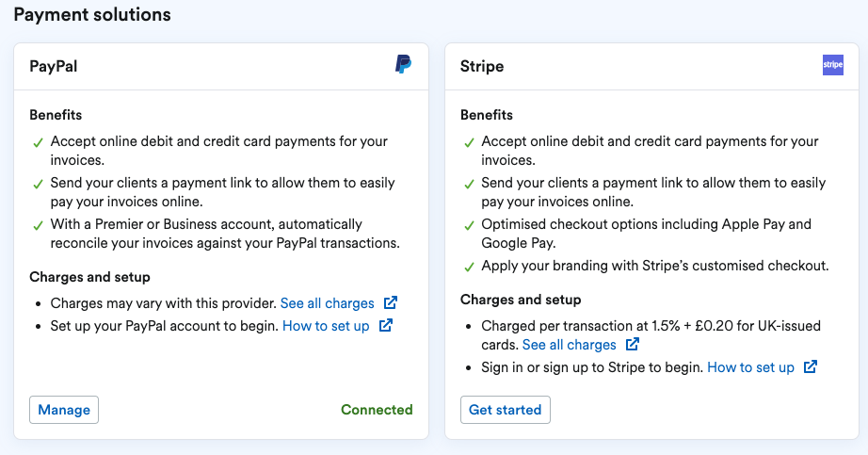The image size is (868, 455).
Task: Click external-link icon beside PayPal See all charges
Action: tap(391, 302)
